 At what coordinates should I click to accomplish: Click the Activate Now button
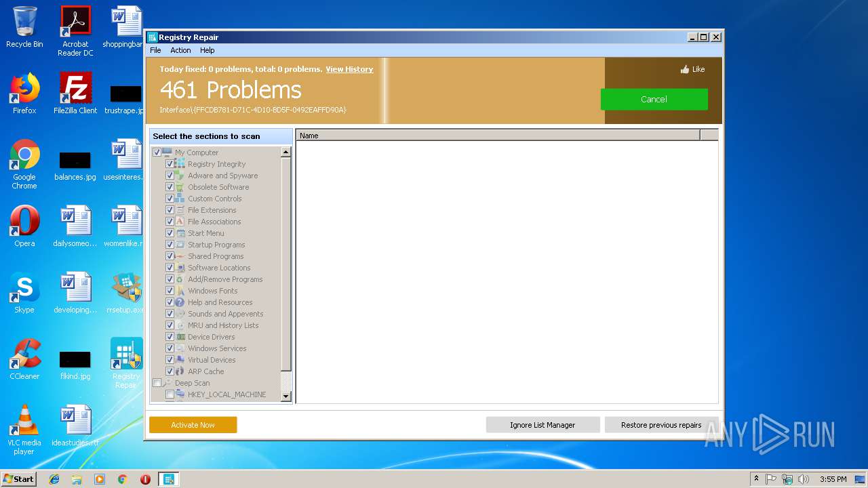coord(193,425)
